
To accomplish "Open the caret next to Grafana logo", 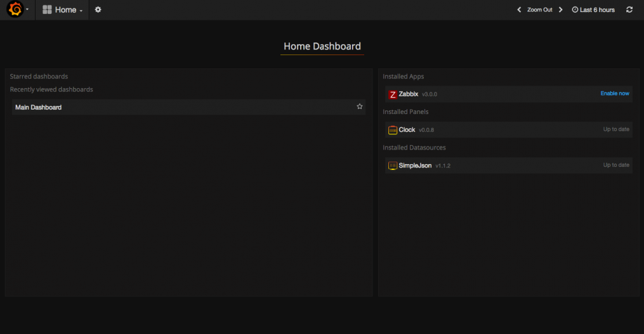I will pos(27,10).
